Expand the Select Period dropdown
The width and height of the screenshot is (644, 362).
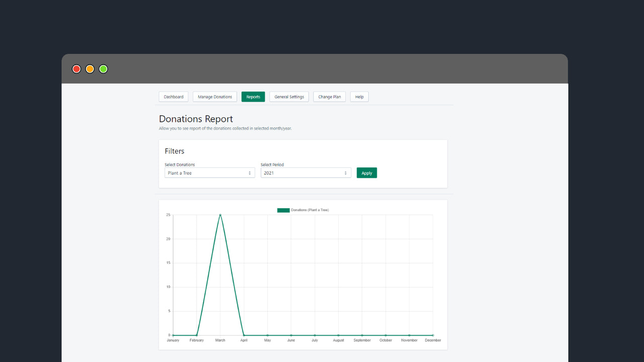305,172
